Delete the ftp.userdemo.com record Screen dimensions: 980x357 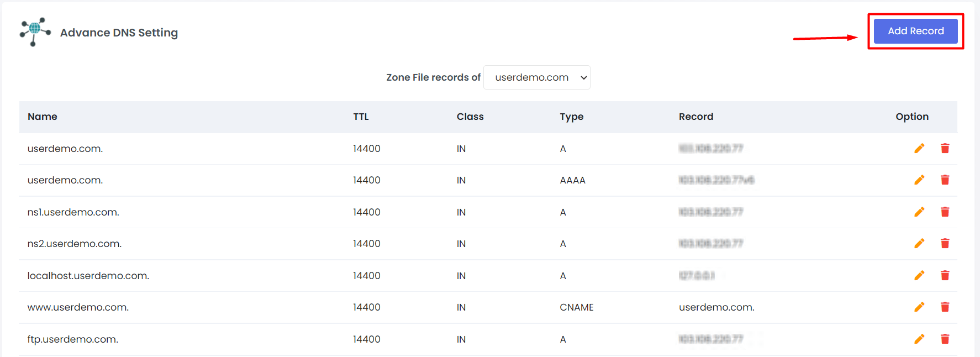945,339
